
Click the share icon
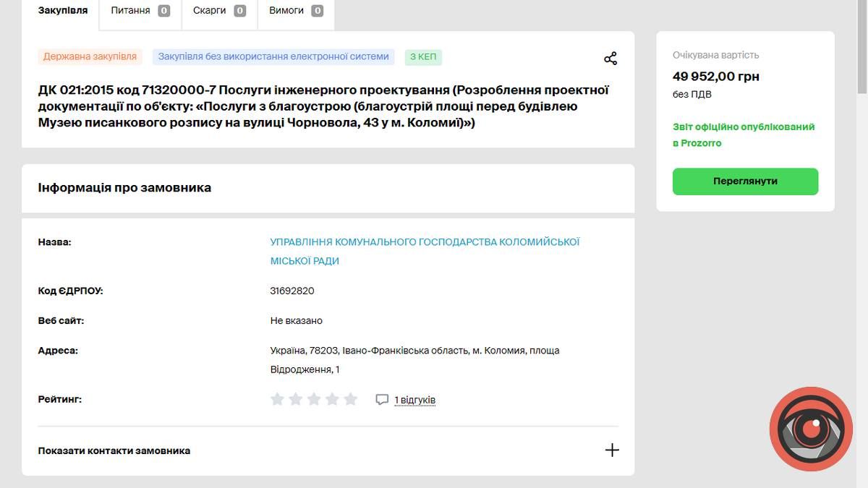(610, 58)
